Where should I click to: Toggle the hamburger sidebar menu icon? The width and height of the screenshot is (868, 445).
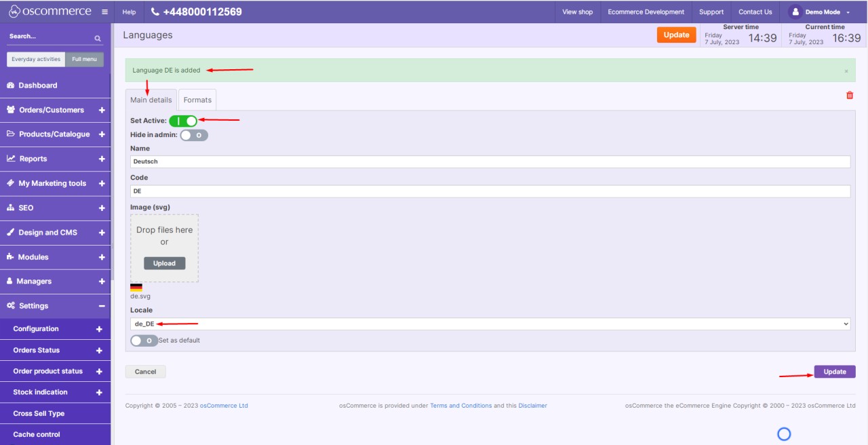click(x=104, y=12)
